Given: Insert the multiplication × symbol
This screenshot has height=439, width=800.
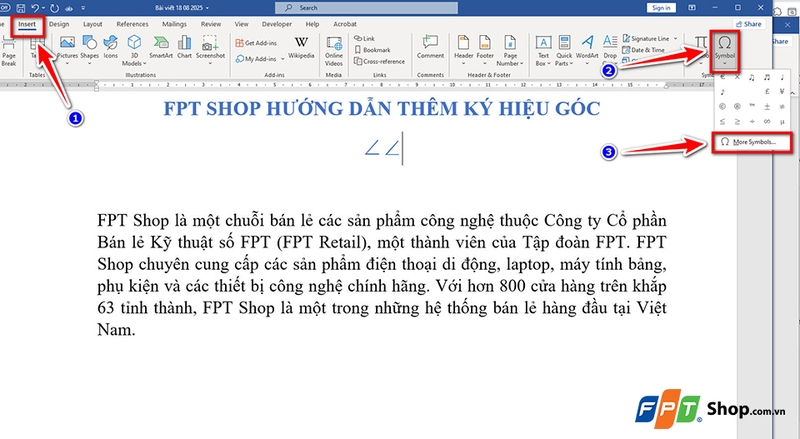Looking at the screenshot, I should pyautogui.click(x=737, y=77).
